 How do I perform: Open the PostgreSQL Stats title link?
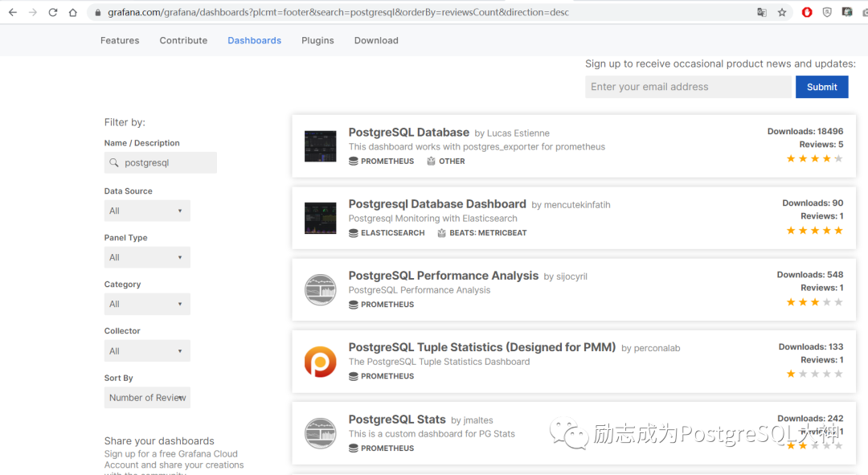tap(397, 420)
